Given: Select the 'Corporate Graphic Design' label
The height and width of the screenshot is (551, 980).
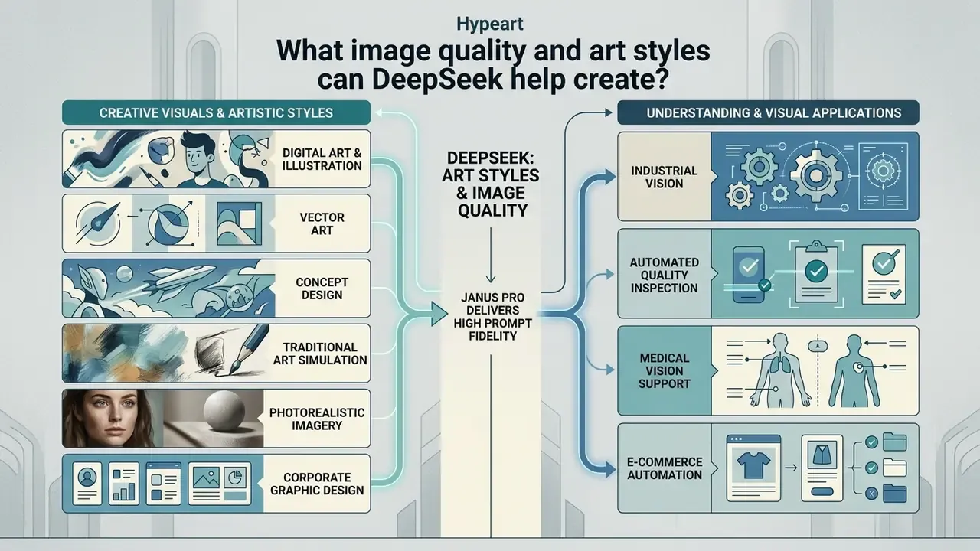Looking at the screenshot, I should pos(318,484).
